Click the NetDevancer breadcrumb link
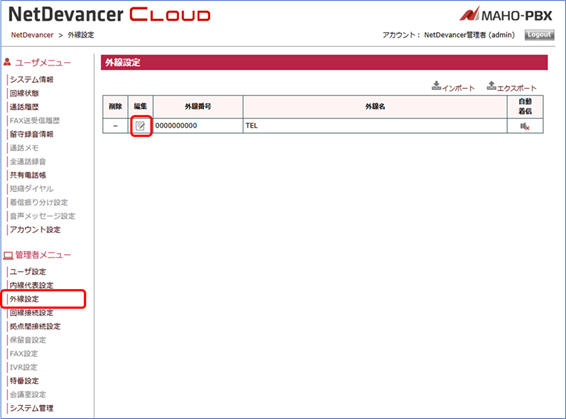This screenshot has height=419, width=566. click(32, 35)
